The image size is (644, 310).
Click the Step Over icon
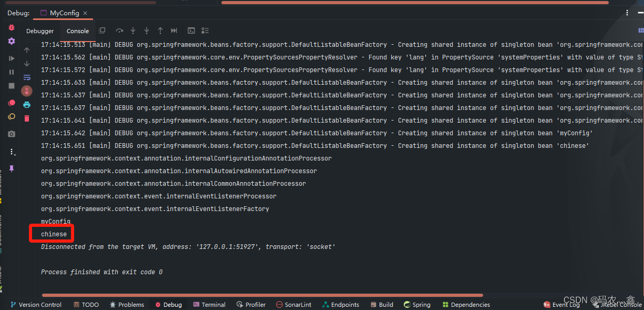[x=119, y=31]
